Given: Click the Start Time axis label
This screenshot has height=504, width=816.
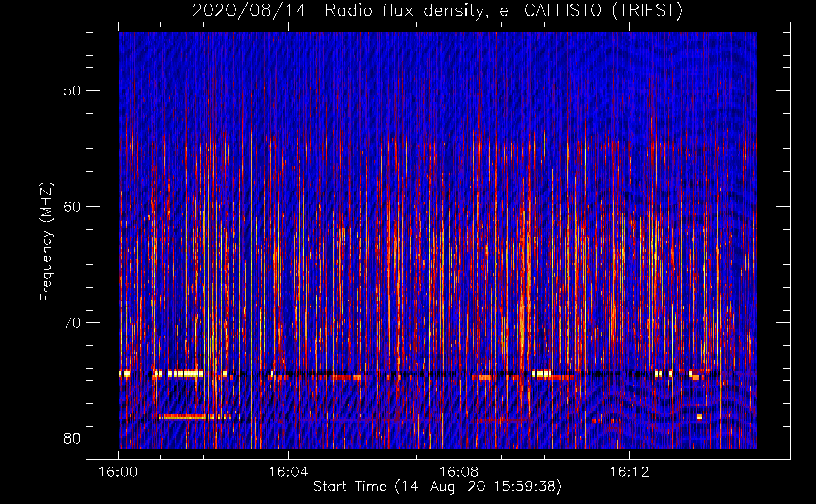Looking at the screenshot, I should (437, 487).
